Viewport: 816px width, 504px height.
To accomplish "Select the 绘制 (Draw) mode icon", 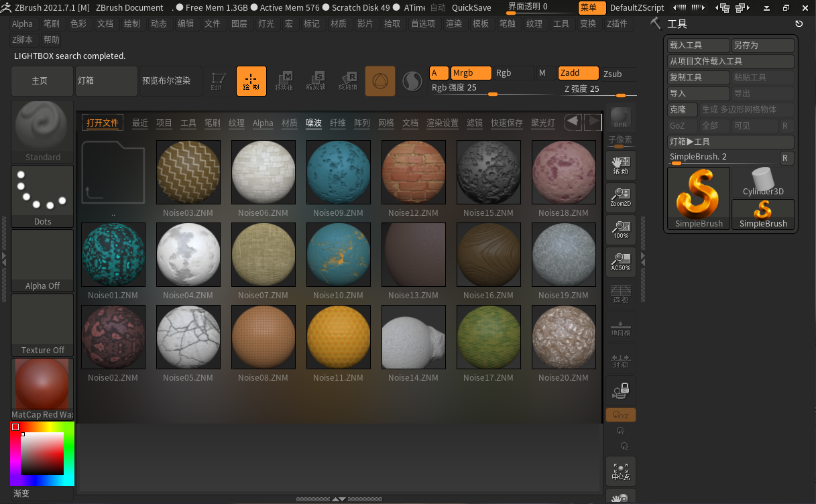I will click(251, 80).
